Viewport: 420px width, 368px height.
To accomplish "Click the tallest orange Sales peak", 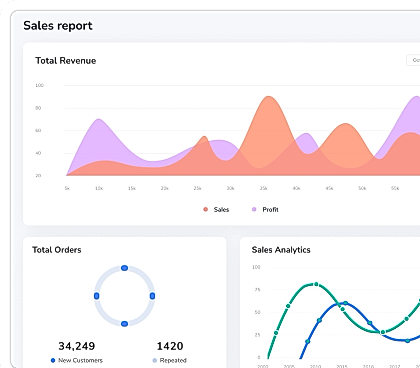I will [x=268, y=97].
